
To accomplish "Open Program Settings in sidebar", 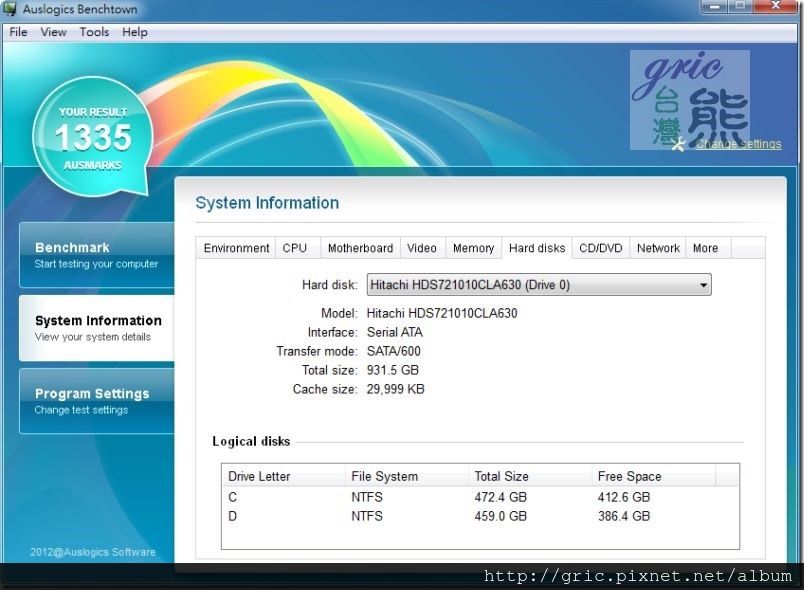I will click(97, 401).
